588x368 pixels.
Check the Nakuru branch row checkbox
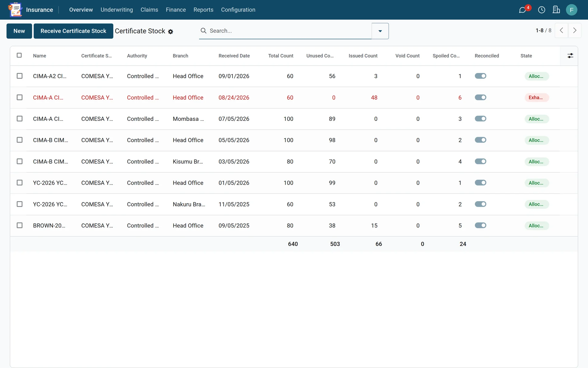click(x=20, y=204)
